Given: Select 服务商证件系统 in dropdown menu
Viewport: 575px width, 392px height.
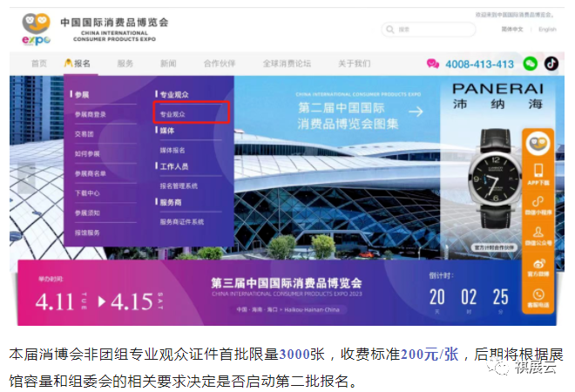Looking at the screenshot, I should (x=182, y=222).
